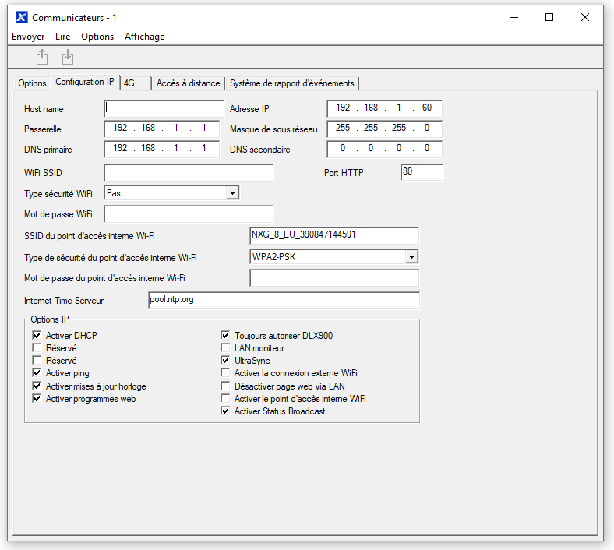Click the WiFi SSID input field

click(x=189, y=173)
